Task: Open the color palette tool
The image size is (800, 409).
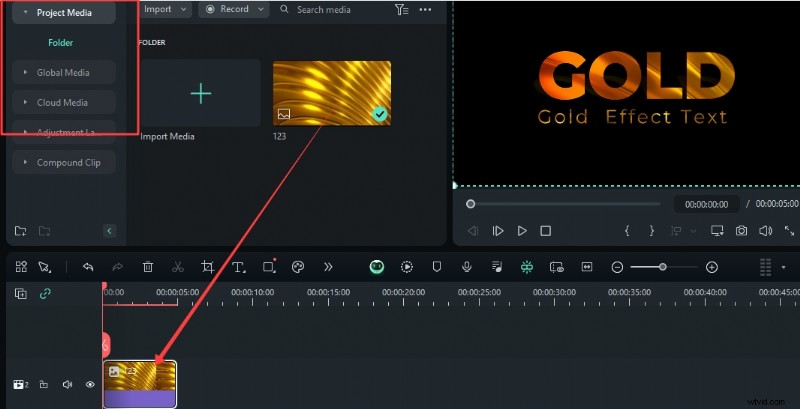Action: coord(298,267)
